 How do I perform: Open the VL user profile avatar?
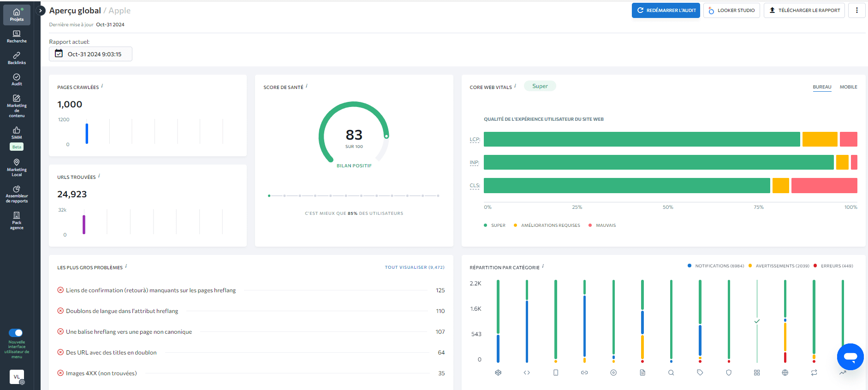[17, 377]
